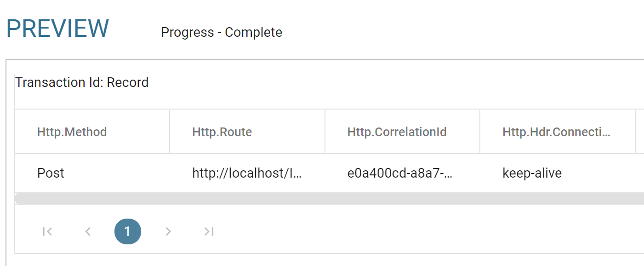
Task: Select the Post method cell
Action: 51,173
